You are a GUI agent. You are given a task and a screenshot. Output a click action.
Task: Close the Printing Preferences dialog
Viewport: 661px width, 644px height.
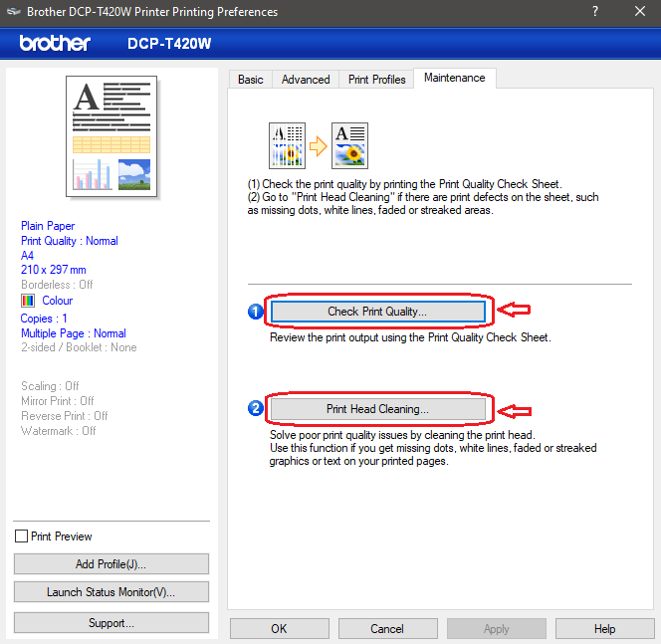(x=640, y=11)
